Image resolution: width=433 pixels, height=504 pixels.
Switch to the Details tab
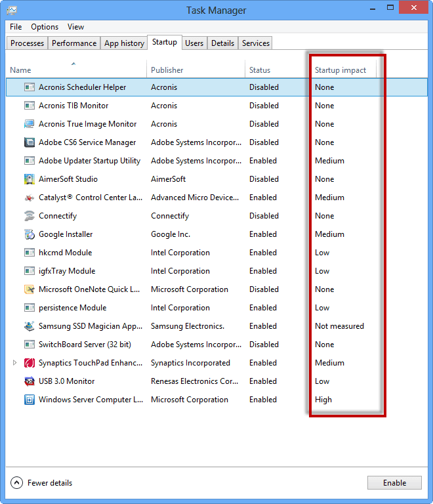222,43
